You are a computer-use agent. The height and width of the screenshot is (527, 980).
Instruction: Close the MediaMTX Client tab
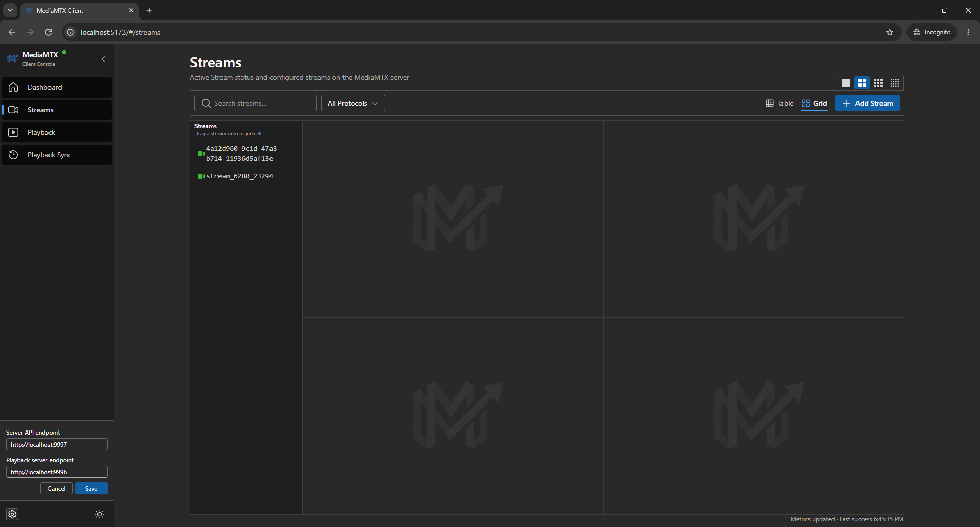point(131,10)
